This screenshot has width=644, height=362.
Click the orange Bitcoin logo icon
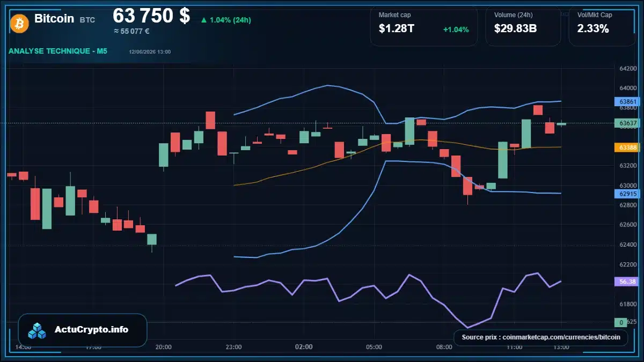[x=19, y=23]
